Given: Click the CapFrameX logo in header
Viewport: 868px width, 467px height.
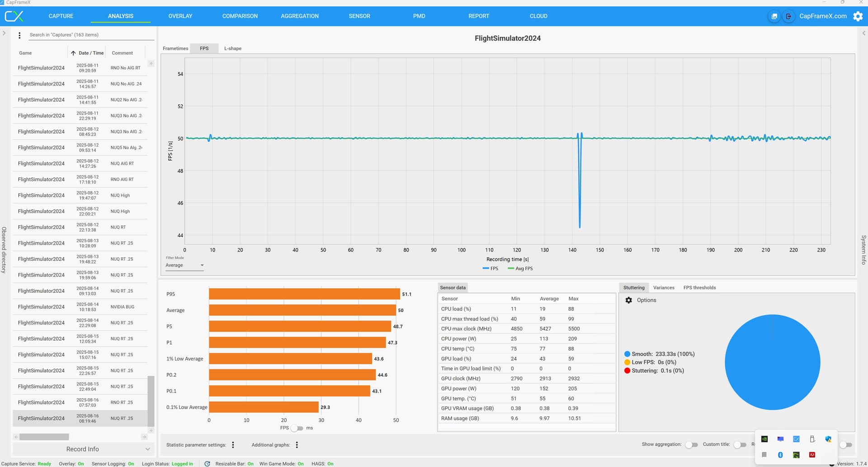Looking at the screenshot, I should point(14,16).
